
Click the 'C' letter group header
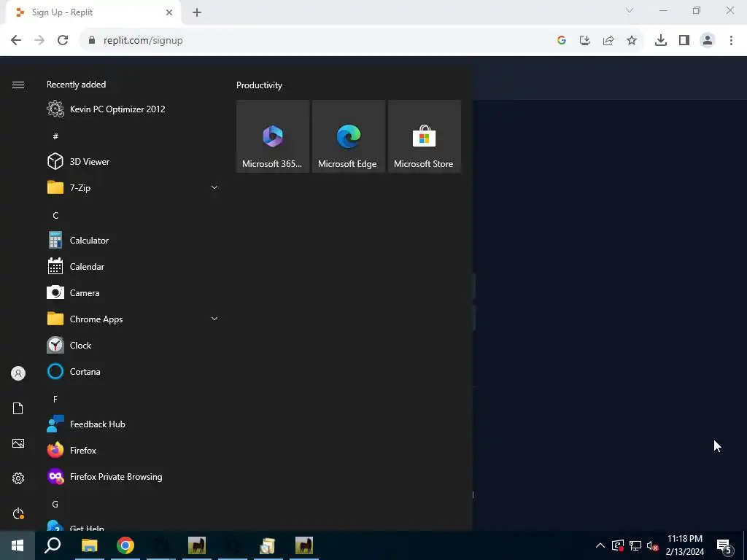(55, 216)
